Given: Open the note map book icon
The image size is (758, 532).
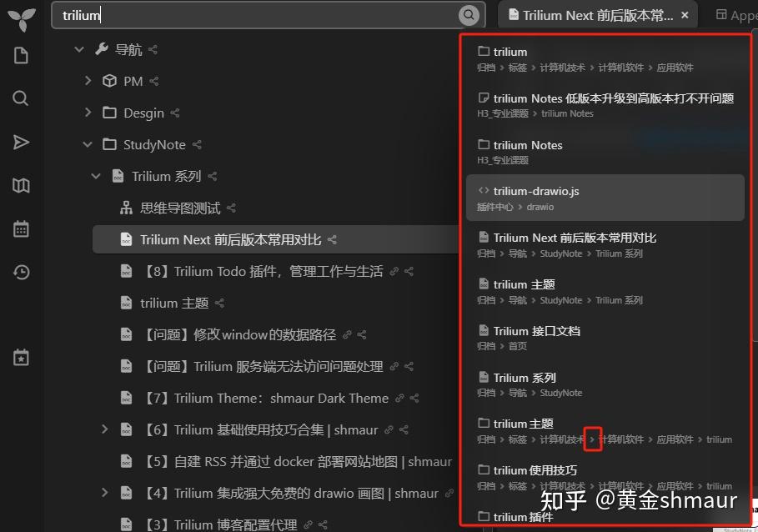Looking at the screenshot, I should tap(20, 185).
